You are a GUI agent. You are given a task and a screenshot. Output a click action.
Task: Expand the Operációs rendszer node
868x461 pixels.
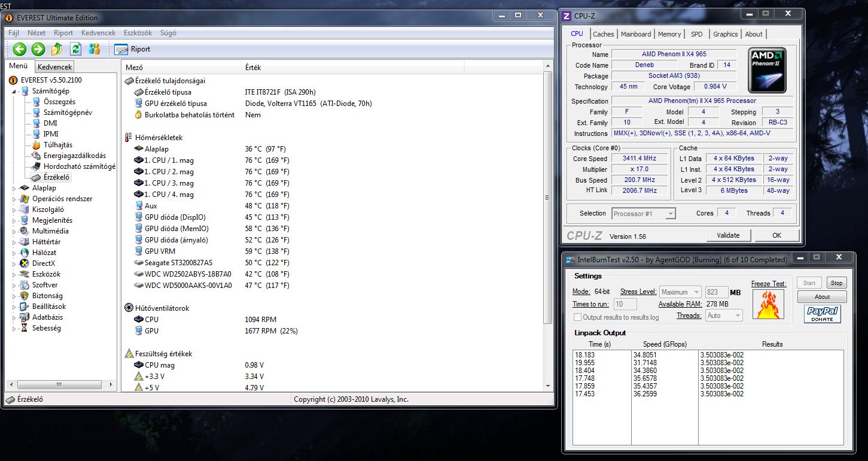(x=15, y=199)
